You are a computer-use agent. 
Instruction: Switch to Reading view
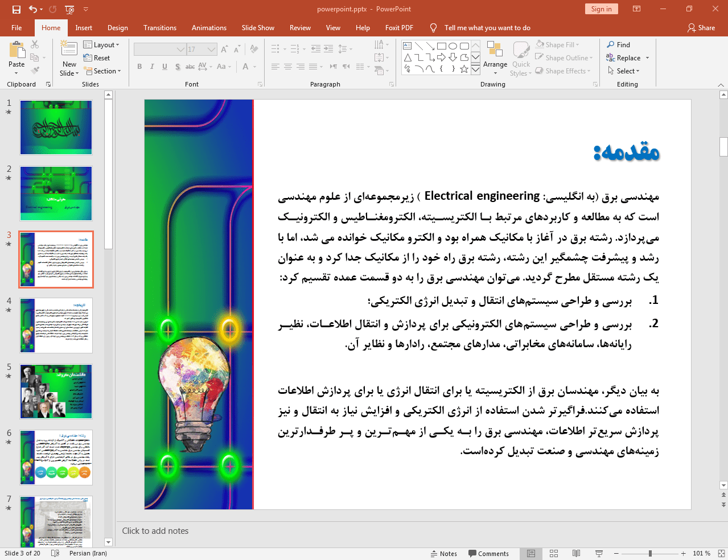click(576, 553)
